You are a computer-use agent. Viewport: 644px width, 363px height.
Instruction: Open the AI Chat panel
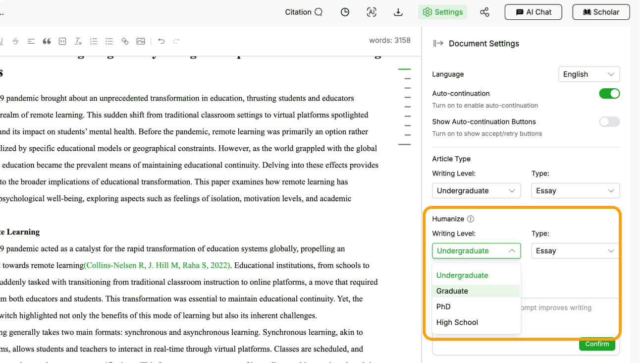[x=534, y=12]
